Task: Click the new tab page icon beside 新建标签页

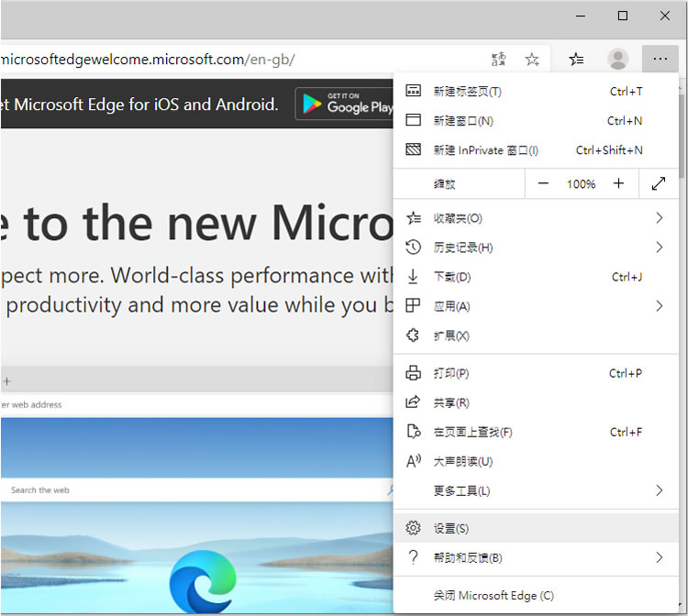Action: (413, 91)
